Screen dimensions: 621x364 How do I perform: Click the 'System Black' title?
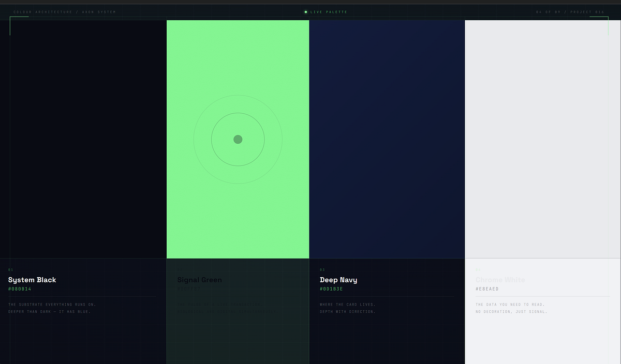32,280
